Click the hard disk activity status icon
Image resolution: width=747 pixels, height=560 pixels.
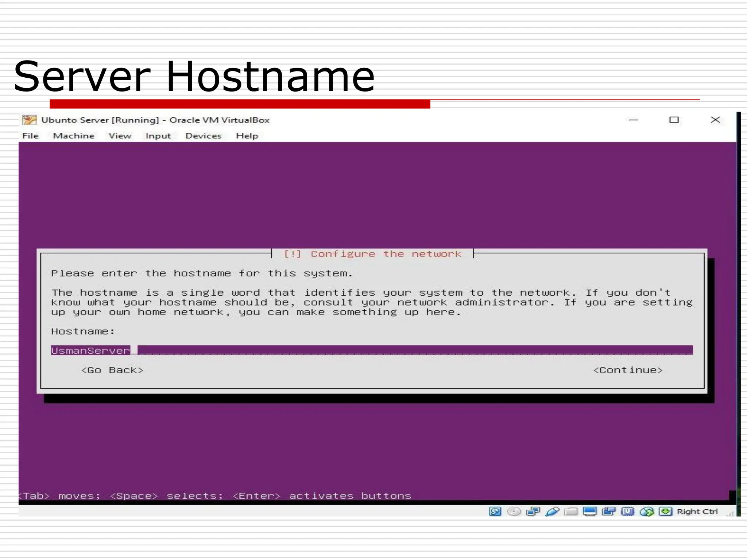495,512
